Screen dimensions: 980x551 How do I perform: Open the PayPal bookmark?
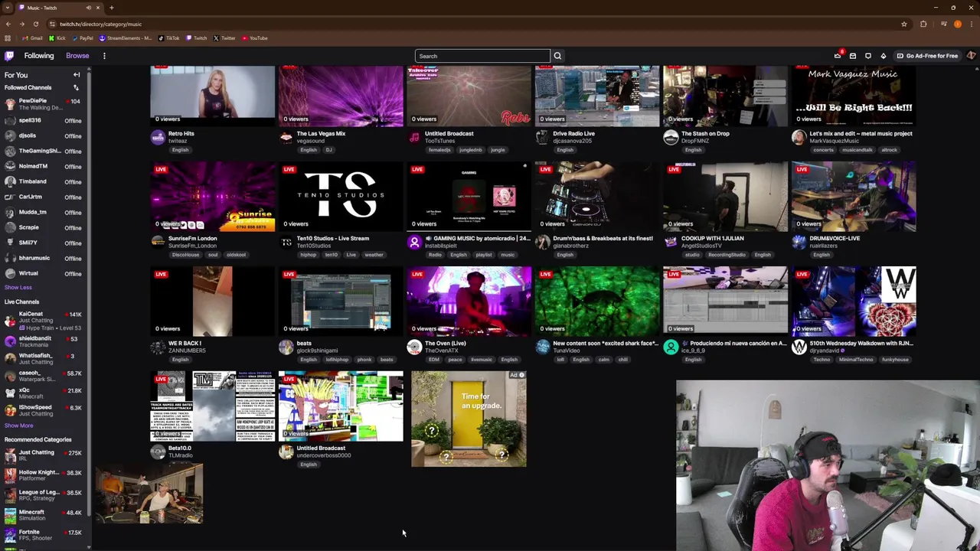click(x=83, y=38)
